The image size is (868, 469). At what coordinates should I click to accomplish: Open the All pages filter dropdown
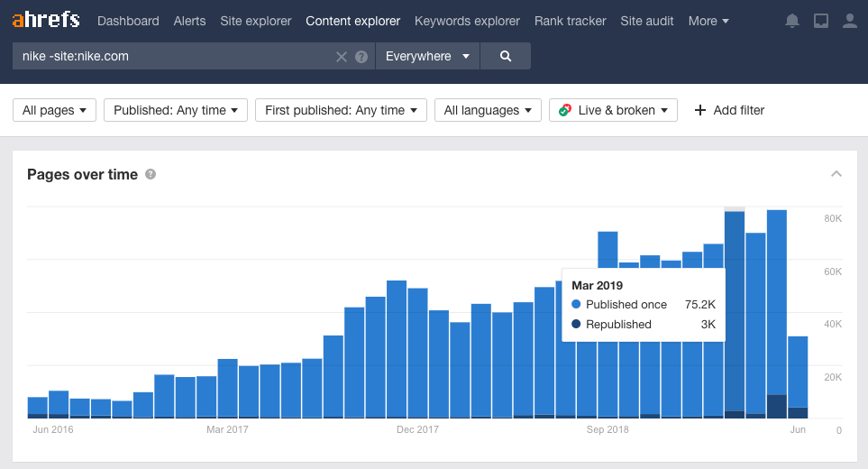54,110
